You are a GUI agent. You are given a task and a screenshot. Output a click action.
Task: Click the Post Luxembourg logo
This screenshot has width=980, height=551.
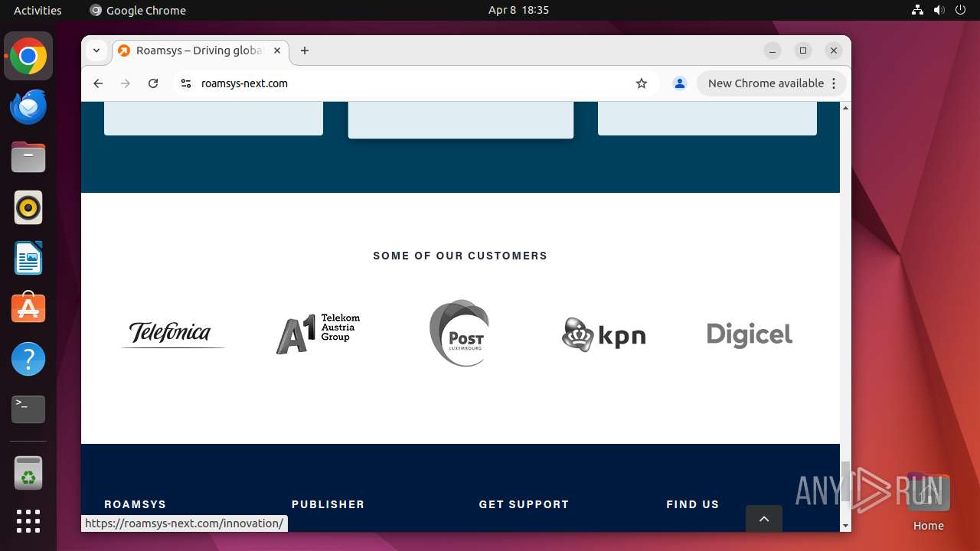click(459, 333)
